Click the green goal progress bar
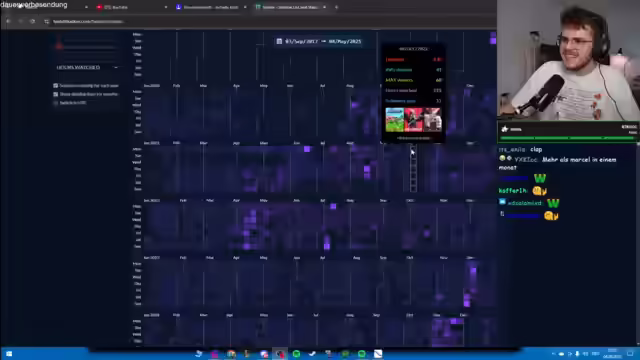This screenshot has height=360, width=640. coord(568,138)
